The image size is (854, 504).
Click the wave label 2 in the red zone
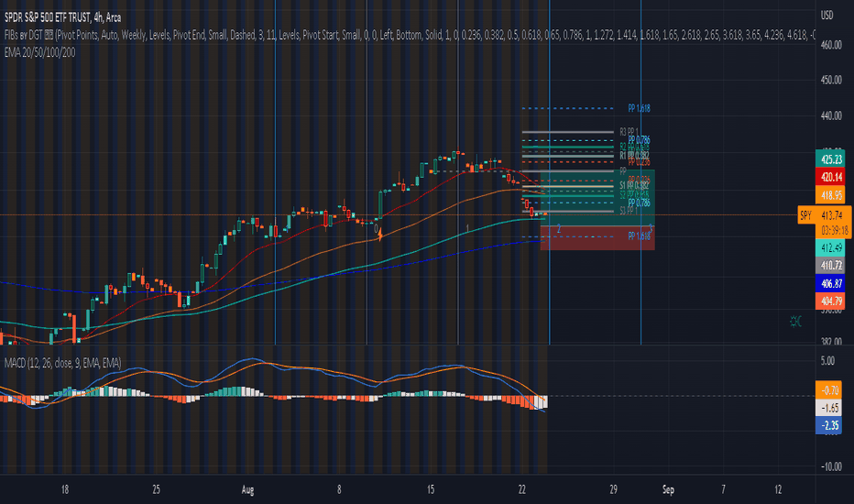559,229
